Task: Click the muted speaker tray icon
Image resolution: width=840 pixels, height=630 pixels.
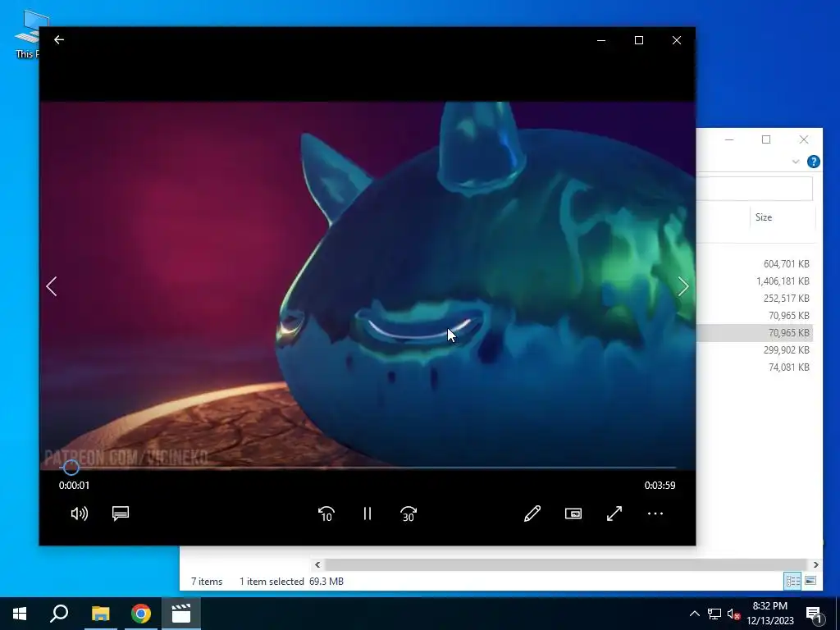Action: pos(734,614)
